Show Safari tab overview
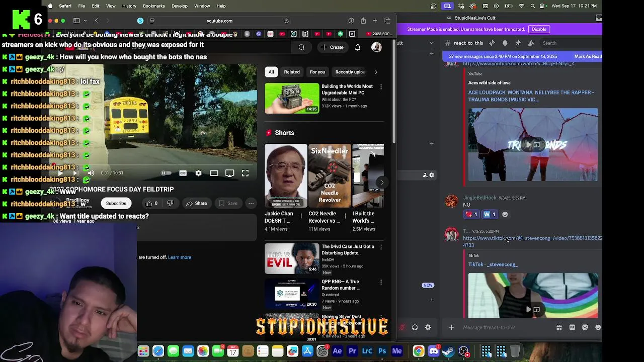The height and width of the screenshot is (362, 644). click(x=387, y=21)
